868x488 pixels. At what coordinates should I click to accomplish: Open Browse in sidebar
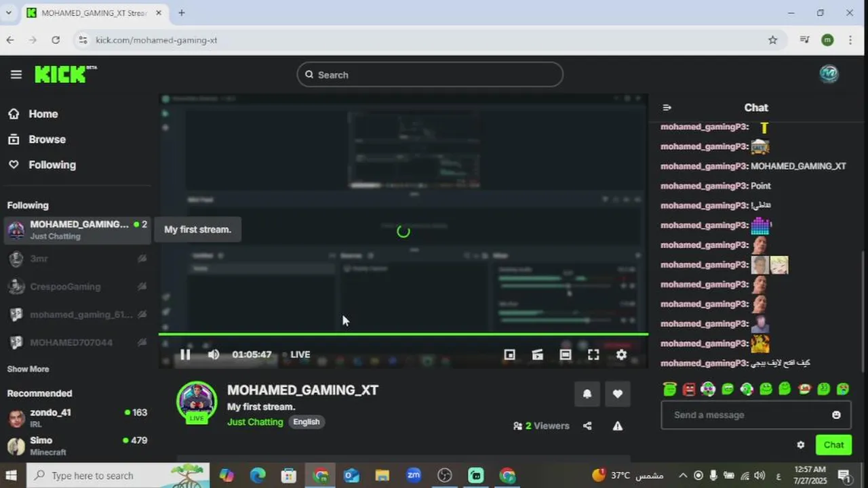click(x=37, y=139)
